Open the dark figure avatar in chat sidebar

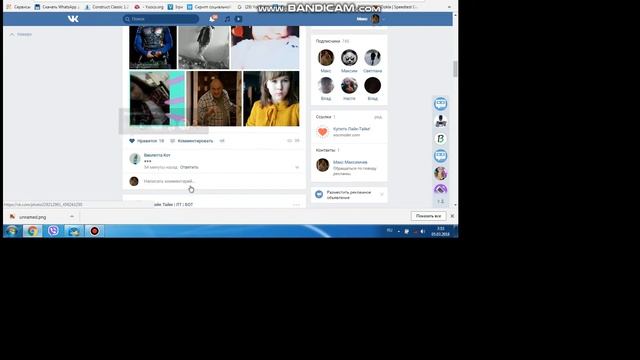440,121
